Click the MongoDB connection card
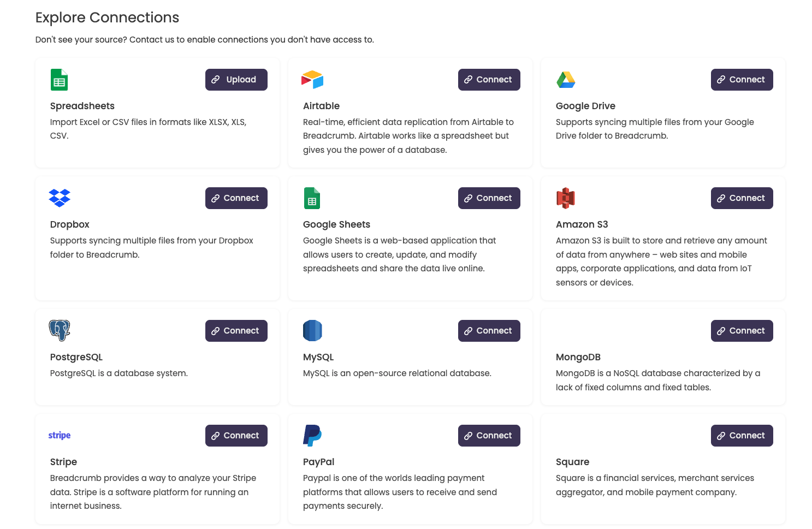 tap(662, 358)
